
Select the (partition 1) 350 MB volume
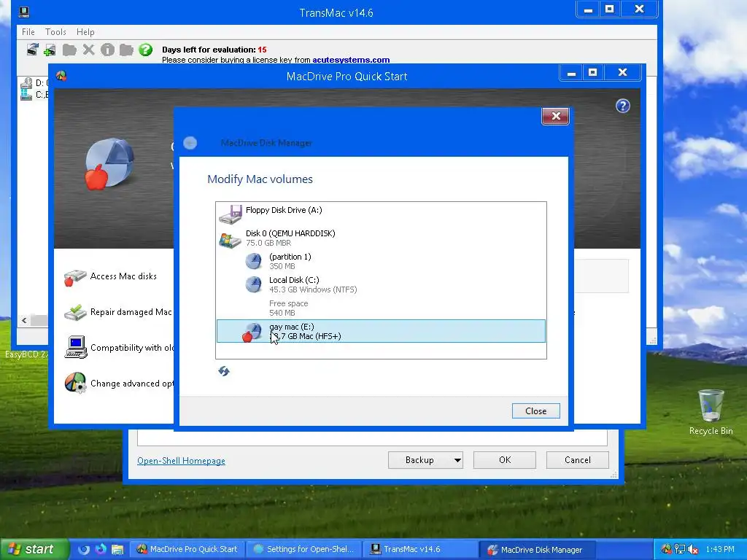tap(381, 262)
